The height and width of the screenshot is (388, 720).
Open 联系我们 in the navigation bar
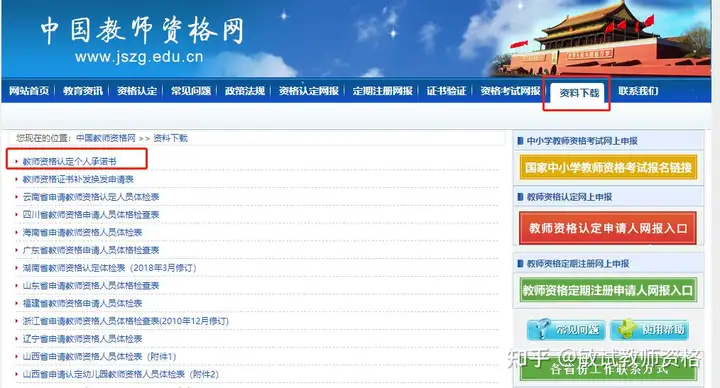coord(638,91)
